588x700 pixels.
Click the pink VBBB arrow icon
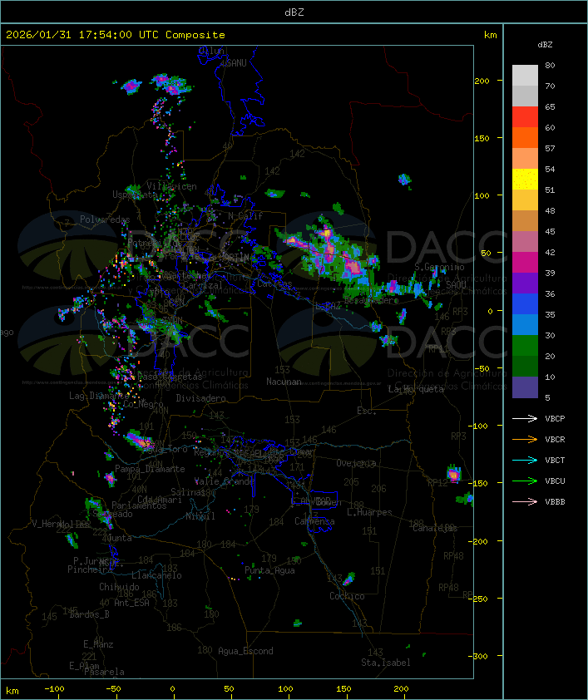tap(525, 501)
